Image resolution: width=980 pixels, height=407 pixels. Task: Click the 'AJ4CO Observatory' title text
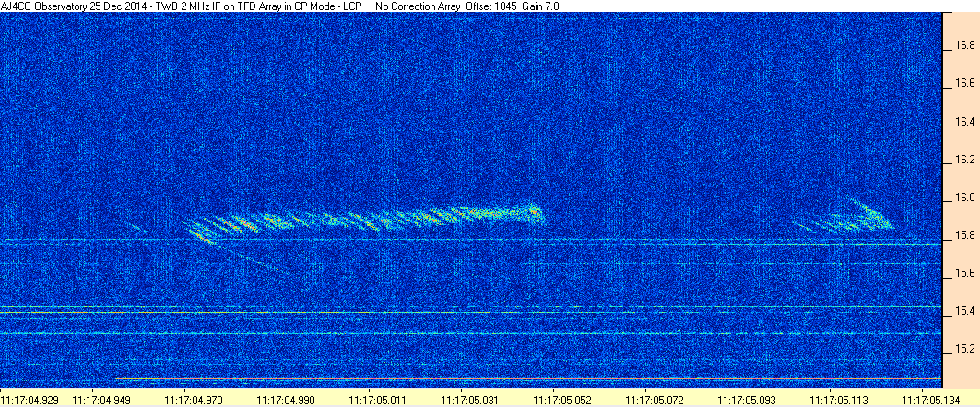43,6
